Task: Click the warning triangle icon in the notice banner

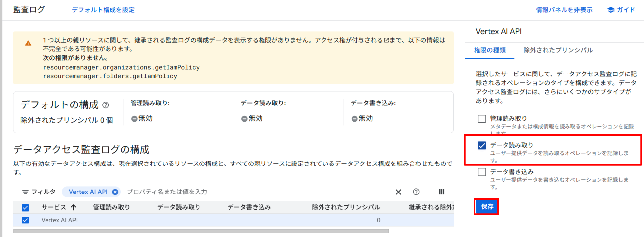Action: pyautogui.click(x=28, y=43)
